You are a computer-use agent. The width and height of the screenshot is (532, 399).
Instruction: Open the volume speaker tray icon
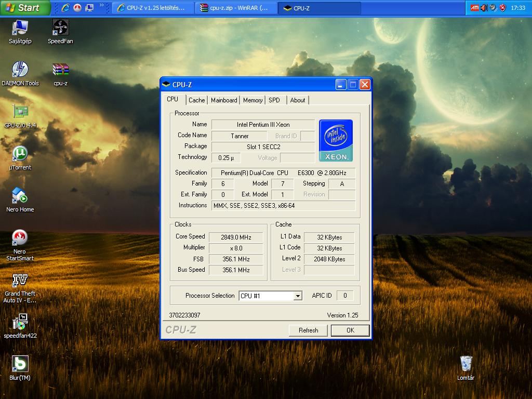tap(484, 8)
